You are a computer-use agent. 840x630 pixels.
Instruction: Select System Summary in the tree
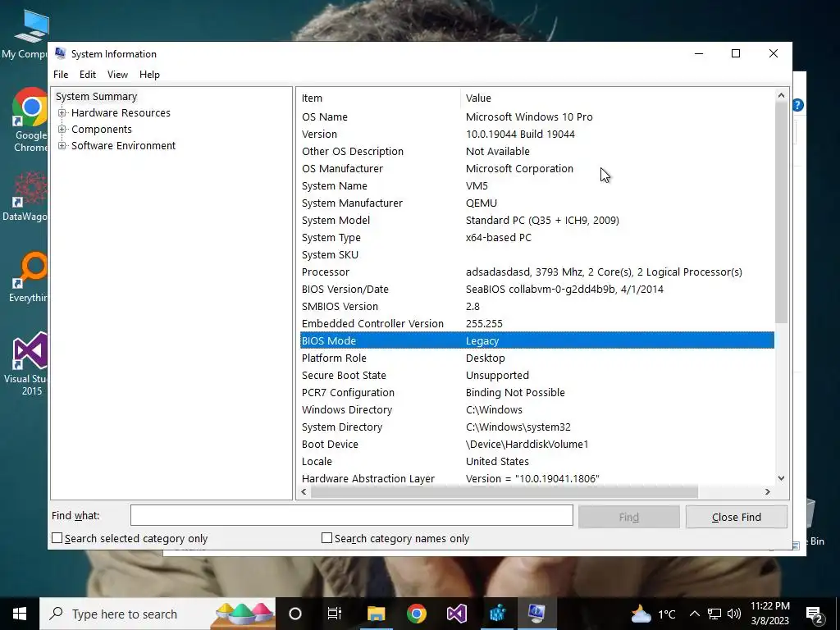(97, 97)
